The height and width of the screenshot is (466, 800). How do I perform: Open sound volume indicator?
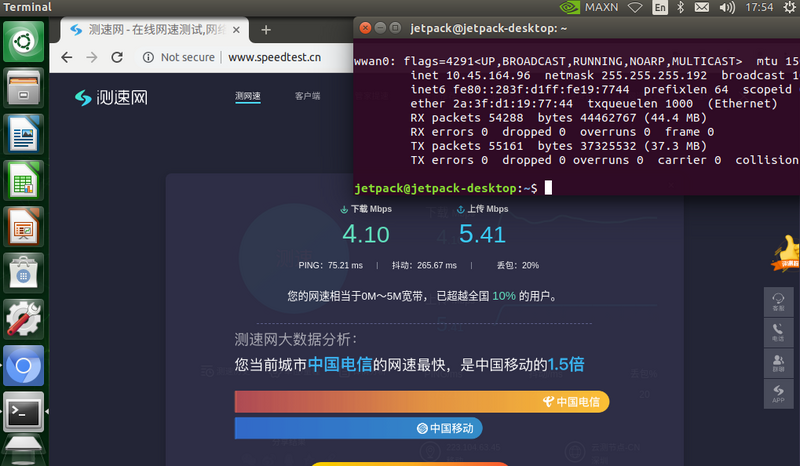pos(727,7)
